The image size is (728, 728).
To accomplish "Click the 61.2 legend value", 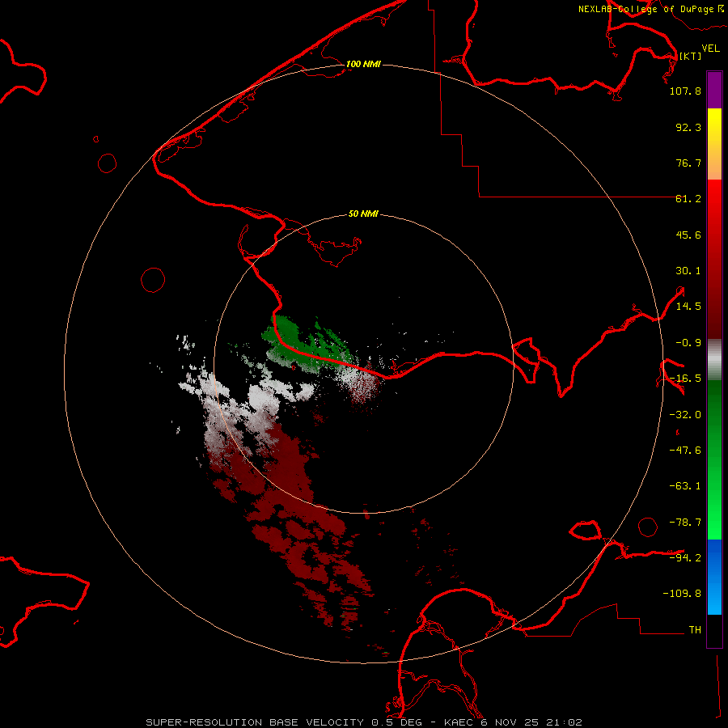I will point(688,199).
